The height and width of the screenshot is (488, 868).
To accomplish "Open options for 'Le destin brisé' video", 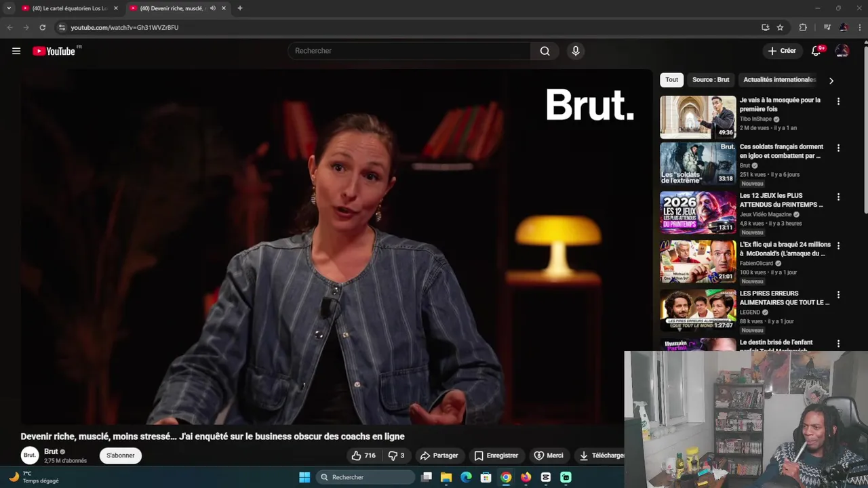I will (x=838, y=344).
